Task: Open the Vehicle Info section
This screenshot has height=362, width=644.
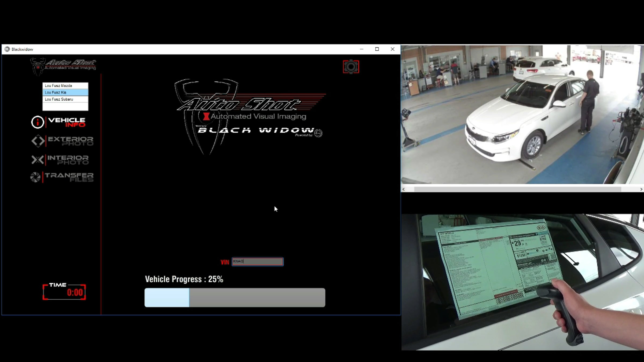Action: (x=58, y=122)
